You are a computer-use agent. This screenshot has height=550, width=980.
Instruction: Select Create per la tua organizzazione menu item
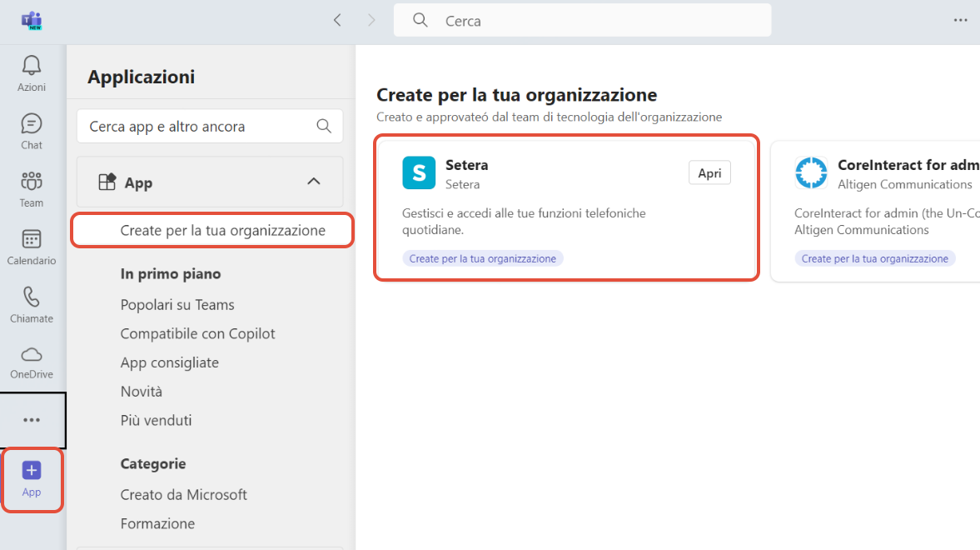(212, 230)
